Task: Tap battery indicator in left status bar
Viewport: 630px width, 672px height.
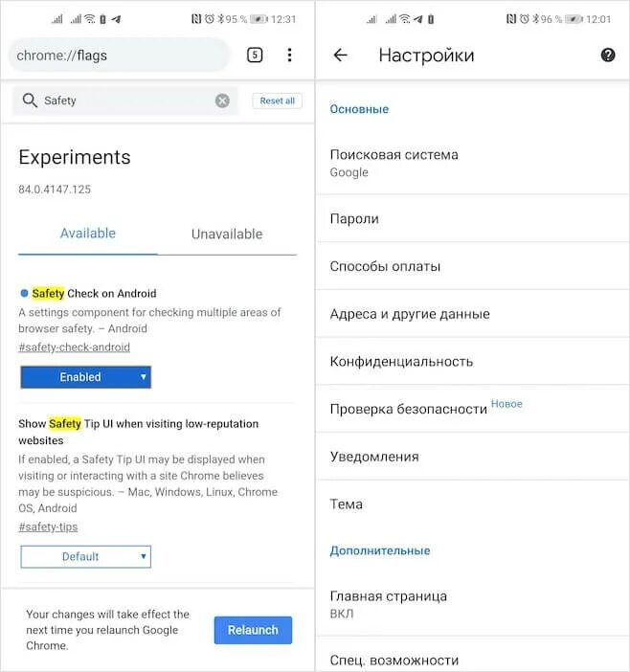Action: click(x=258, y=18)
